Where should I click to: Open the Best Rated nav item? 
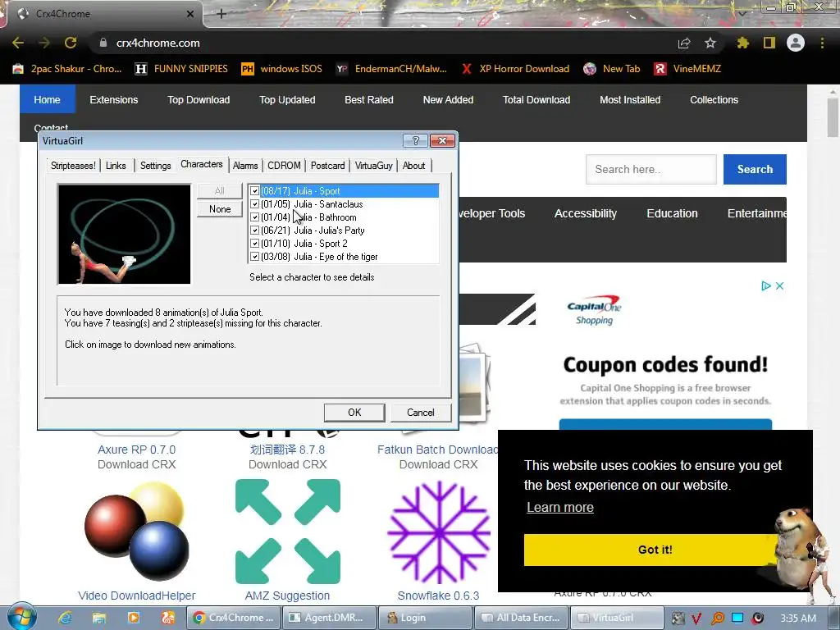(369, 99)
